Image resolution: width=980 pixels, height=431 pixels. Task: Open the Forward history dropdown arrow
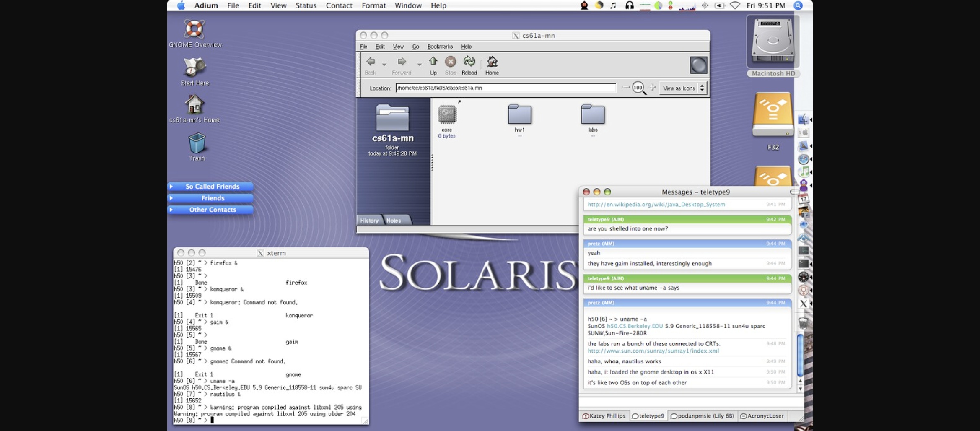coord(419,64)
